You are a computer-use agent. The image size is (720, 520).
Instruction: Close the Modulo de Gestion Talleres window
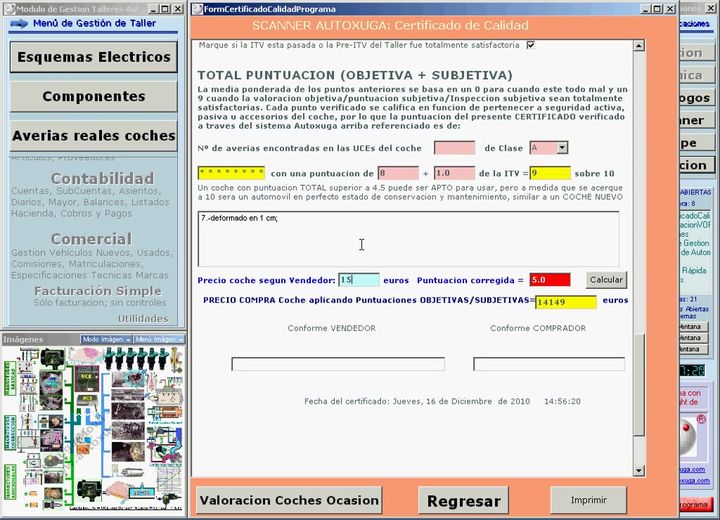pyautogui.click(x=178, y=9)
